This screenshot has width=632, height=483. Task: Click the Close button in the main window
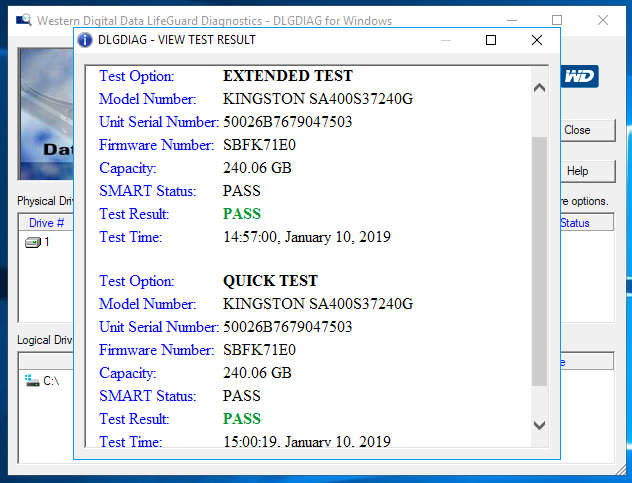click(588, 130)
